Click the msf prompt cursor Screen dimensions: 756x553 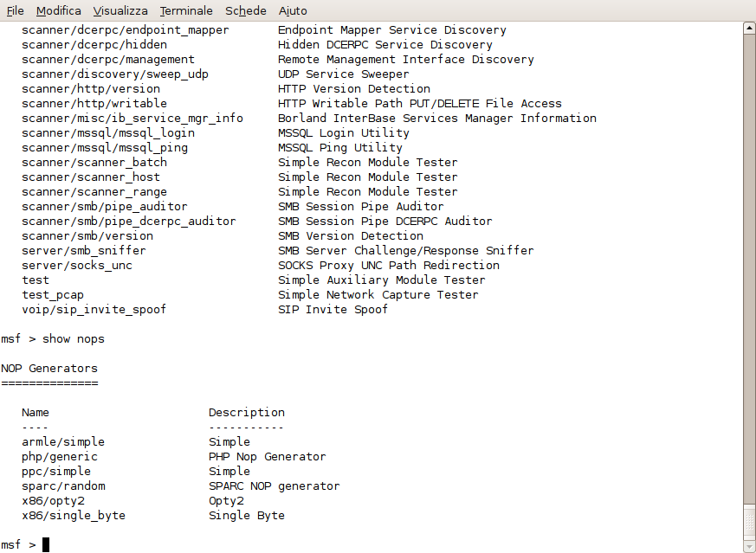pyautogui.click(x=46, y=545)
